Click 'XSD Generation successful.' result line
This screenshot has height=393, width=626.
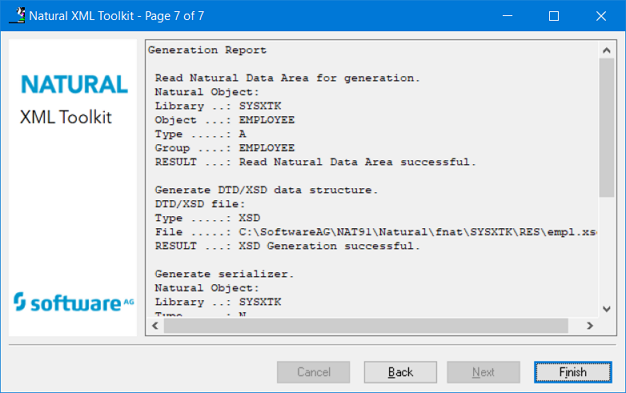tap(287, 246)
